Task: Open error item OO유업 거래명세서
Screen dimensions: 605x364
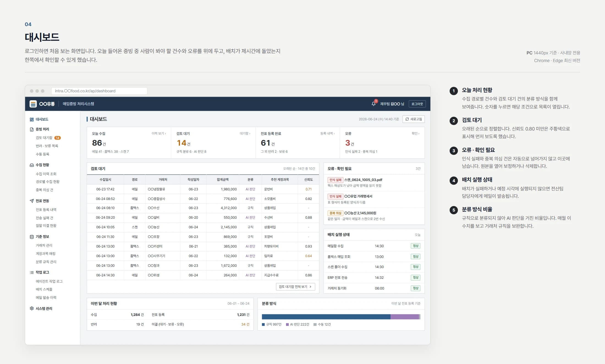Action: tap(374, 199)
